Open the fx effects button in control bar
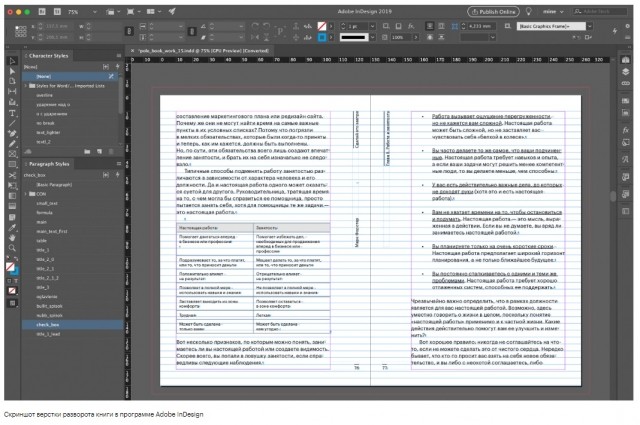Screen dimensions: 640x425 click(x=411, y=26)
